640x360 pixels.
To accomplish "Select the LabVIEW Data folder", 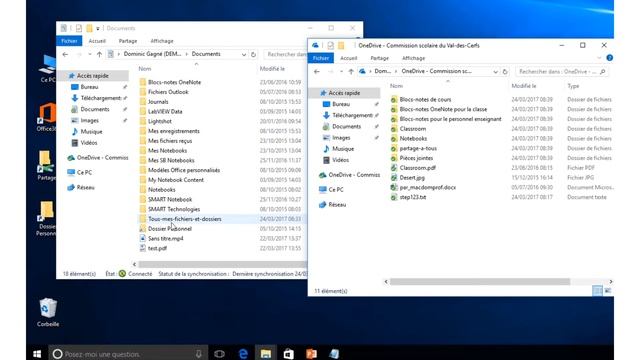I will [165, 111].
